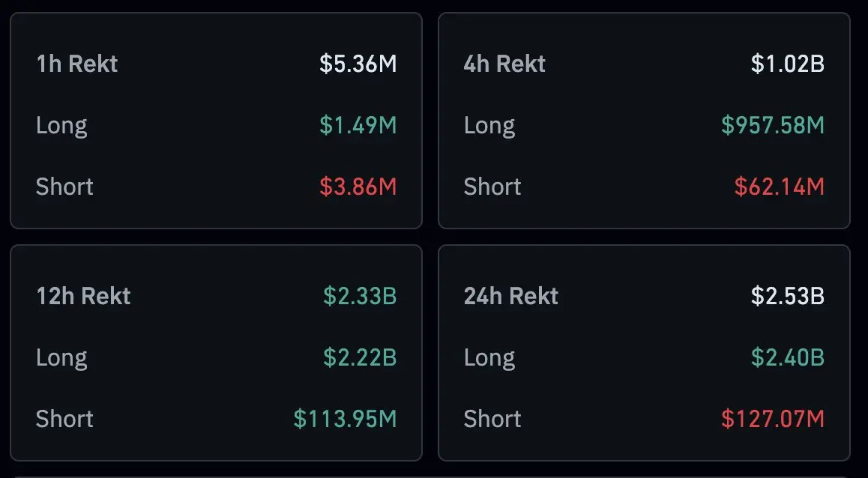The height and width of the screenshot is (478, 868).
Task: Click the Long label in 12h card
Action: pyautogui.click(x=61, y=357)
